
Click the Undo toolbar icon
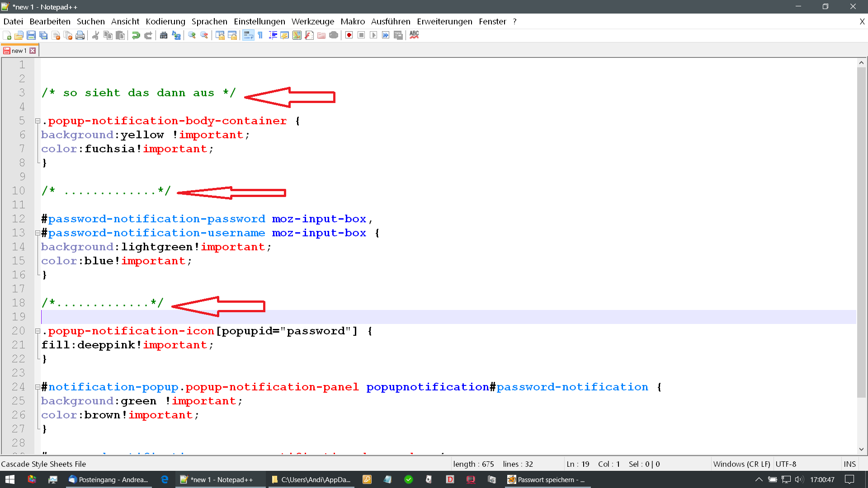(136, 35)
